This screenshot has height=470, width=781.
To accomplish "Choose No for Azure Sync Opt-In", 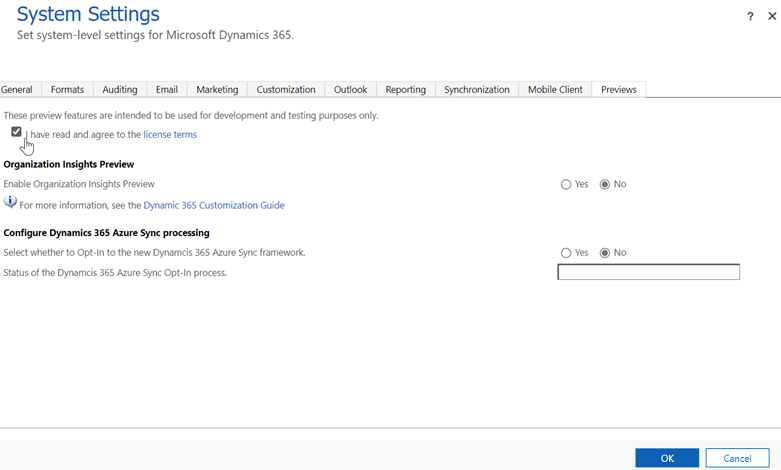I will tap(605, 253).
